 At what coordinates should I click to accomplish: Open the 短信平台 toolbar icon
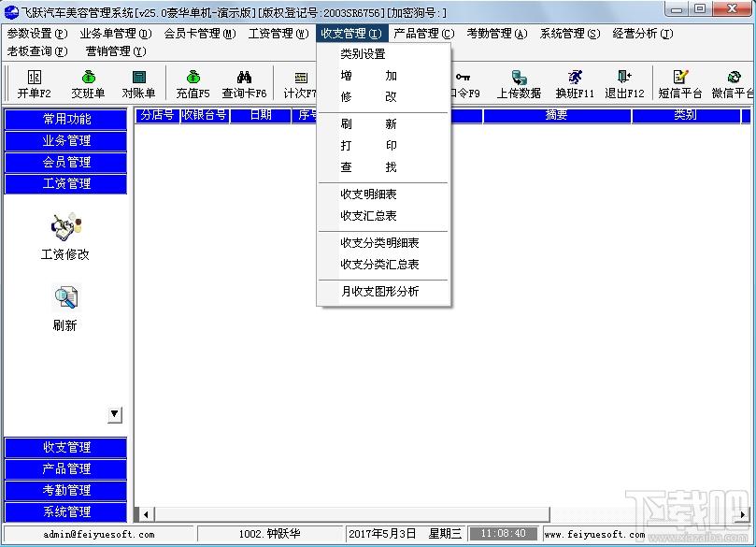[x=680, y=77]
